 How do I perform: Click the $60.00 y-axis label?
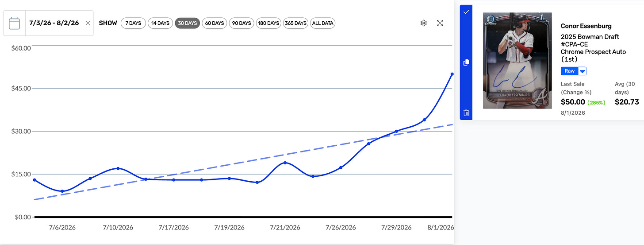(21, 48)
